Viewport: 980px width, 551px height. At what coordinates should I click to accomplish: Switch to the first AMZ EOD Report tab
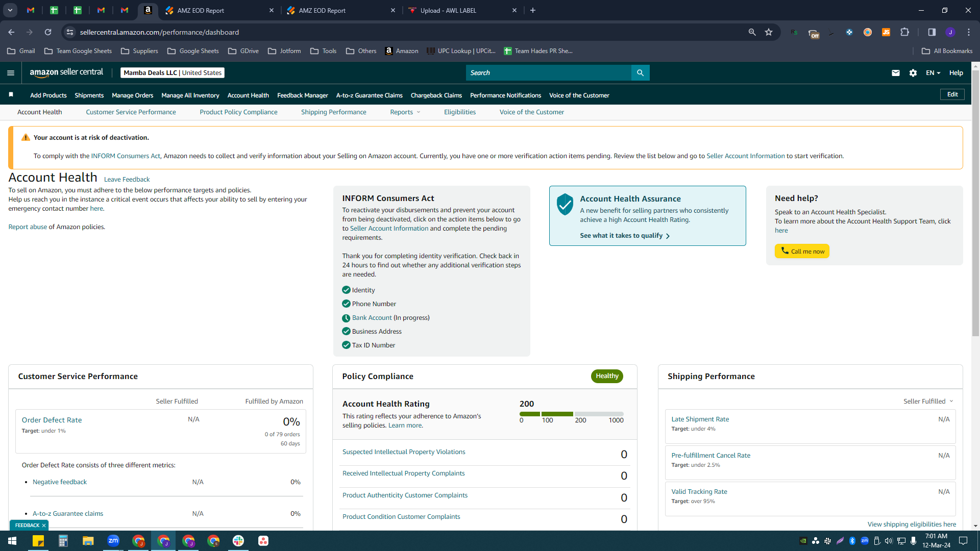tap(219, 10)
